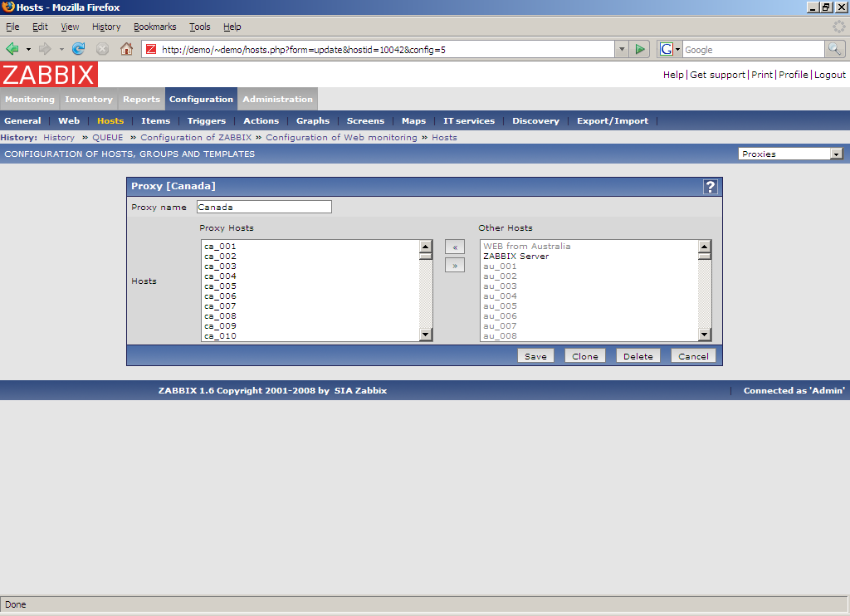Viewport: 850px width, 616px height.
Task: Switch to the Monitoring tab
Action: tap(30, 100)
